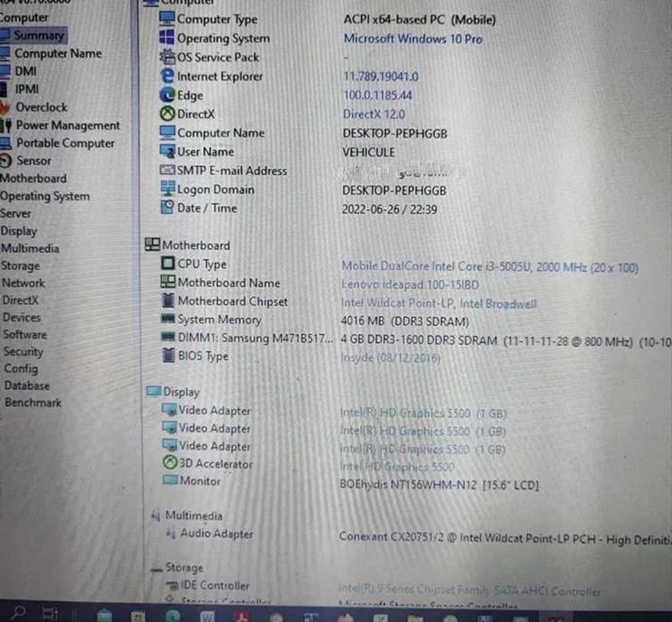This screenshot has height=622, width=672.
Task: Open Software category in sidebar
Action: click(x=25, y=335)
